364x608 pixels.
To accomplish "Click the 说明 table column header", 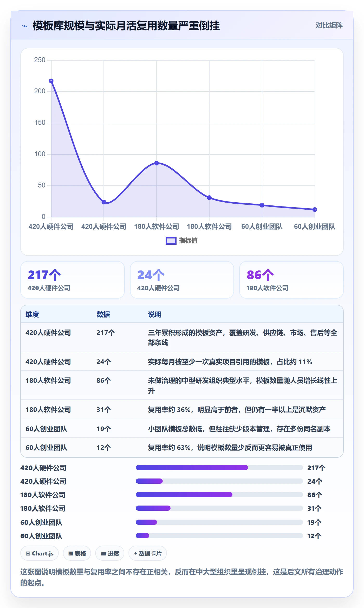I will pos(155,314).
